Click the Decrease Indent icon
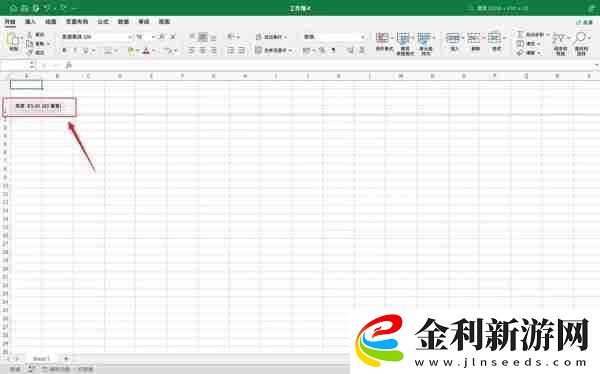This screenshot has height=374, width=600. pos(231,51)
